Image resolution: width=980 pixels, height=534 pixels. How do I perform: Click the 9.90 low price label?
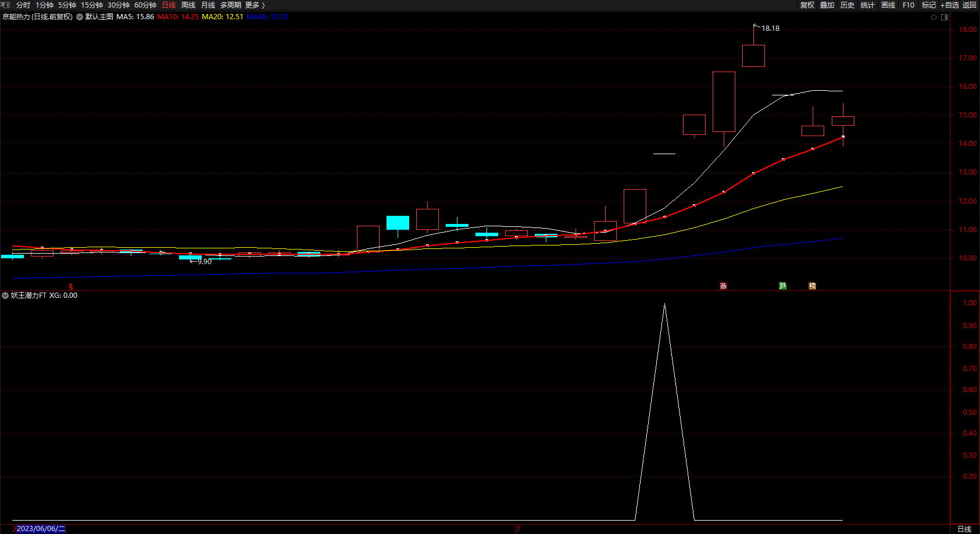coord(205,262)
